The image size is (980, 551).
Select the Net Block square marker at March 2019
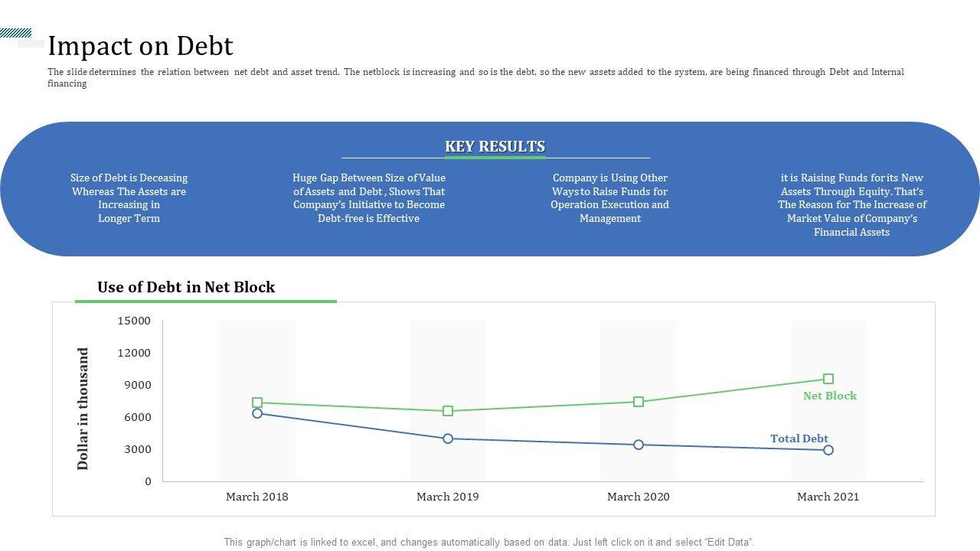pyautogui.click(x=448, y=411)
